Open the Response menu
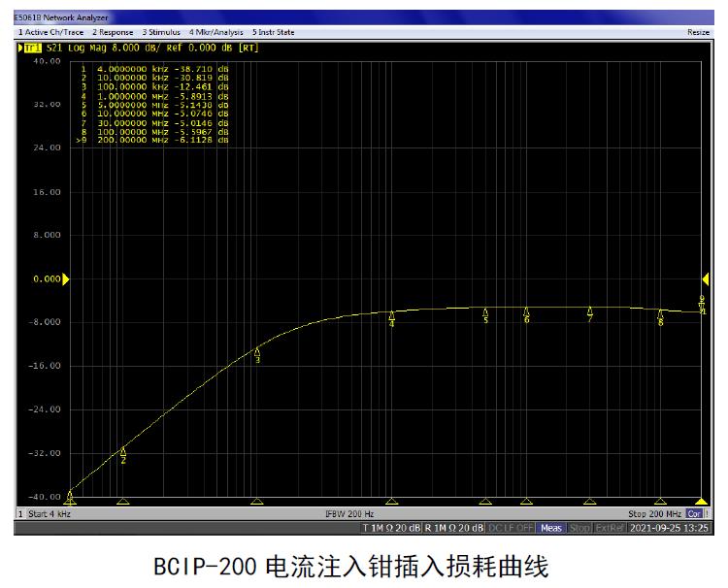728x588 pixels. pyautogui.click(x=113, y=32)
